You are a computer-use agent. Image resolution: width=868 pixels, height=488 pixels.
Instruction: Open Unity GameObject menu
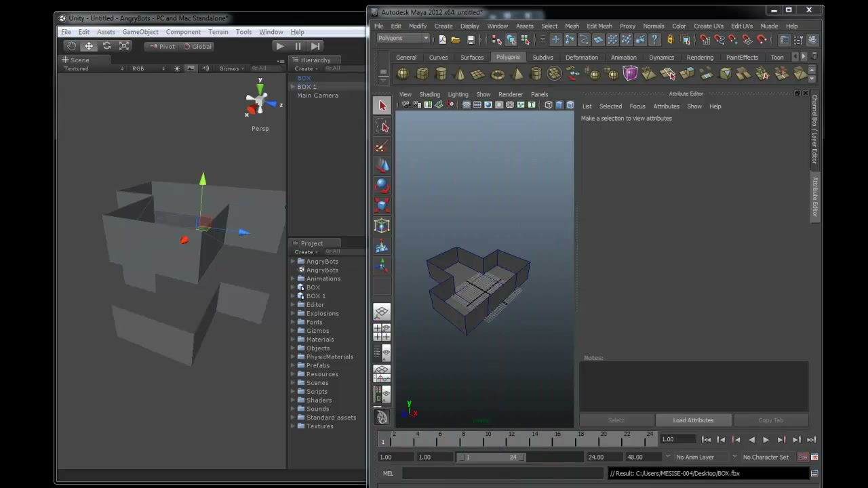(x=140, y=32)
